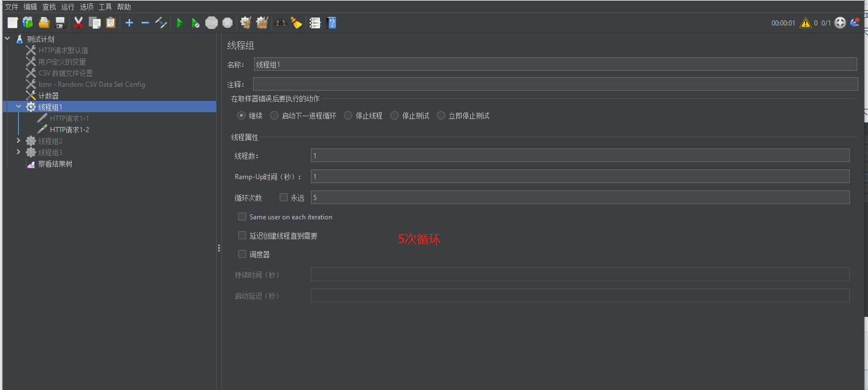The height and width of the screenshot is (390, 868).
Task: Select 计数器 in the tree
Action: coord(49,96)
